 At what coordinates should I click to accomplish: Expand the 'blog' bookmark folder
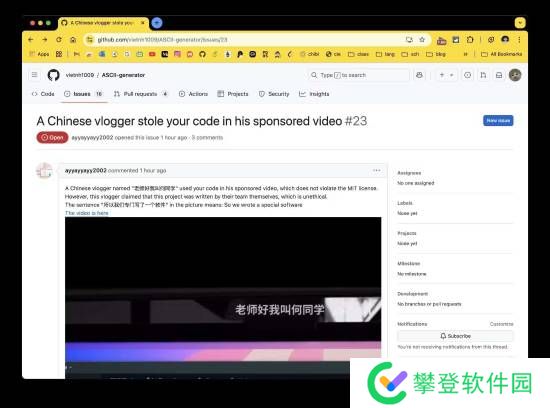click(x=436, y=54)
